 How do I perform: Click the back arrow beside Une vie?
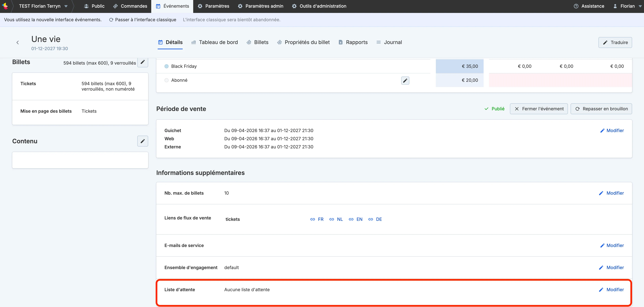(18, 42)
